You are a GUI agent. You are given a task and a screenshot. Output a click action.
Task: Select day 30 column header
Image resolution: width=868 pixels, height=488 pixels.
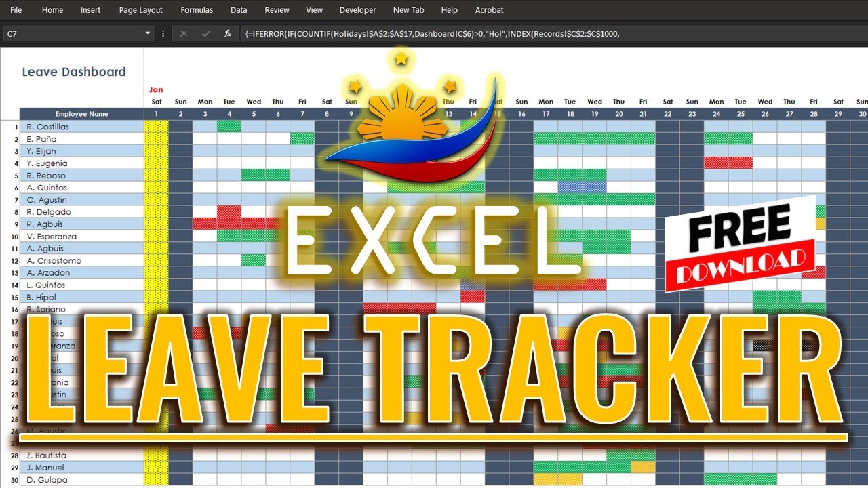[861, 114]
